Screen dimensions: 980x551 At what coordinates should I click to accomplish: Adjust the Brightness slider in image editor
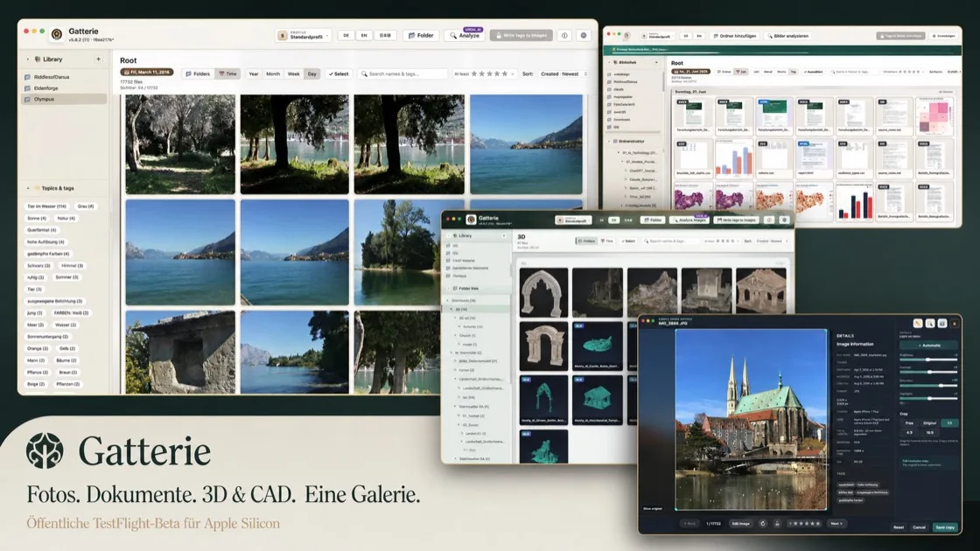click(928, 359)
